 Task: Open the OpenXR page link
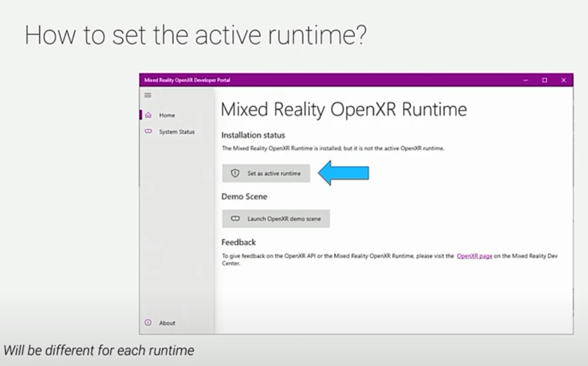474,256
